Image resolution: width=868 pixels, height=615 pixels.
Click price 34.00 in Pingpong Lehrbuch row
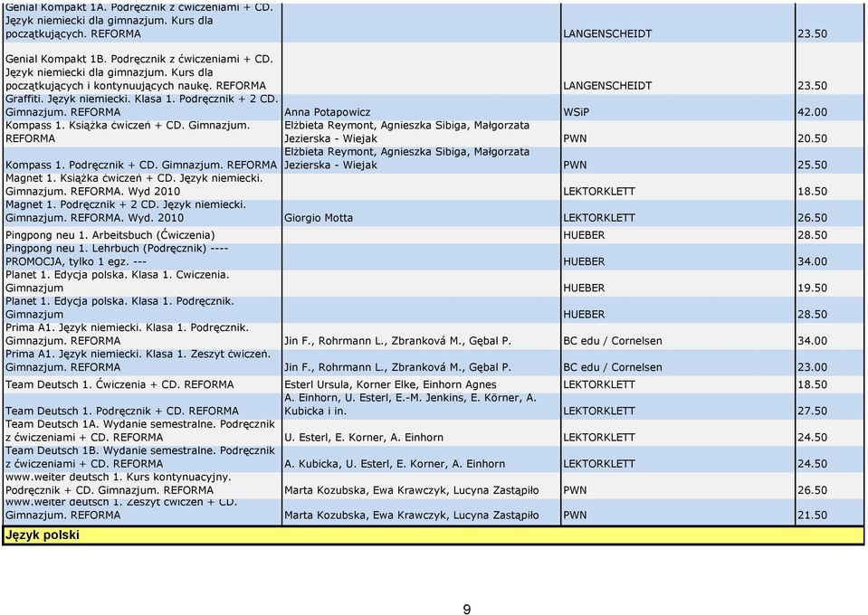point(812,262)
